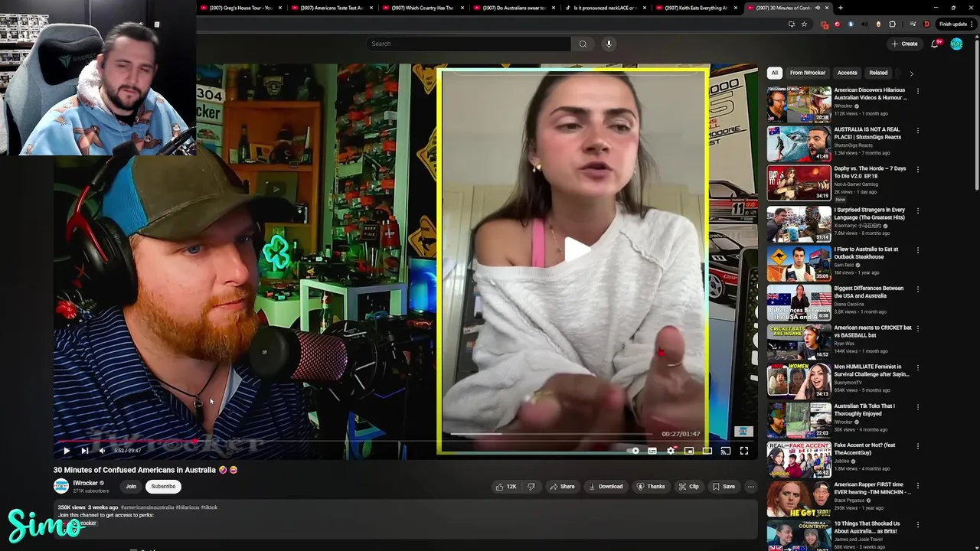This screenshot has height=551, width=980.
Task: Open IWrocker channel avatar
Action: point(61,486)
